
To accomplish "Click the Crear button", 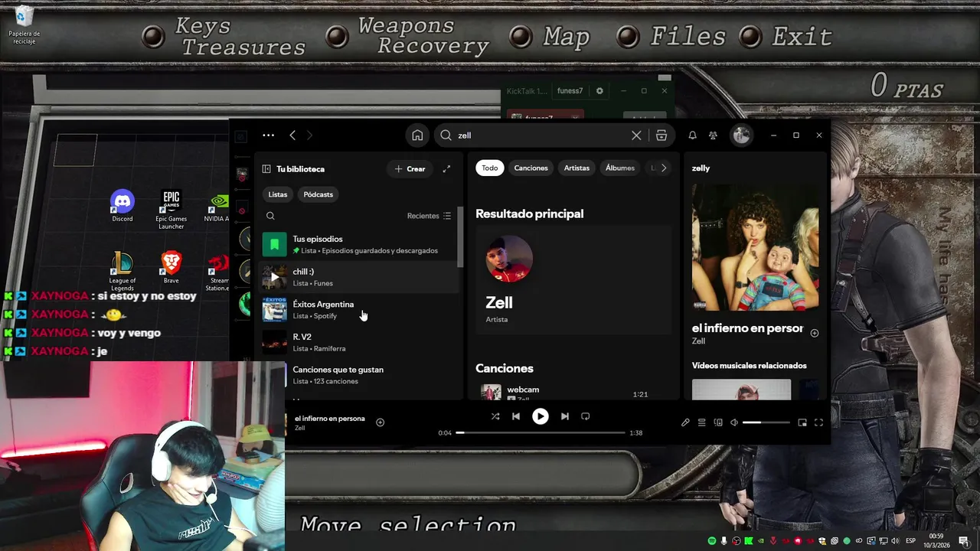I will pyautogui.click(x=410, y=169).
